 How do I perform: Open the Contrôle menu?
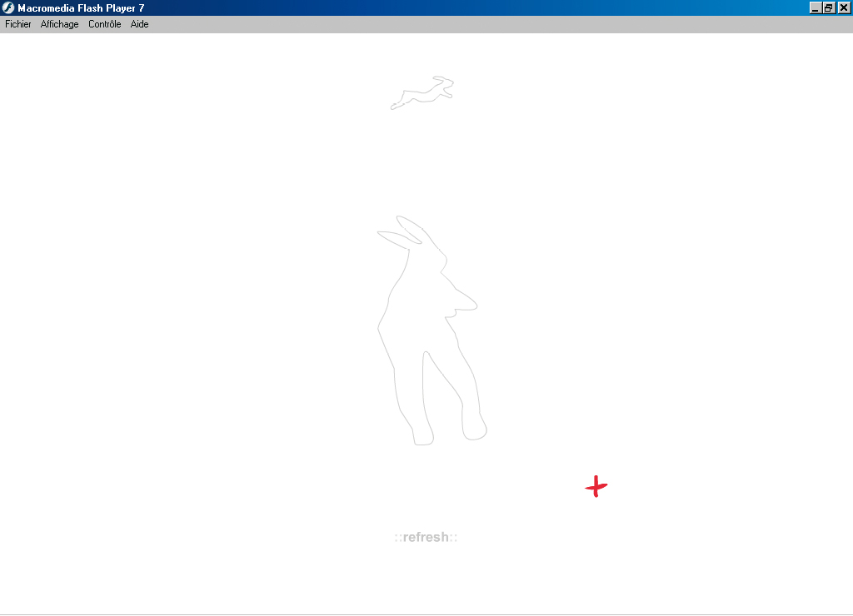[104, 24]
